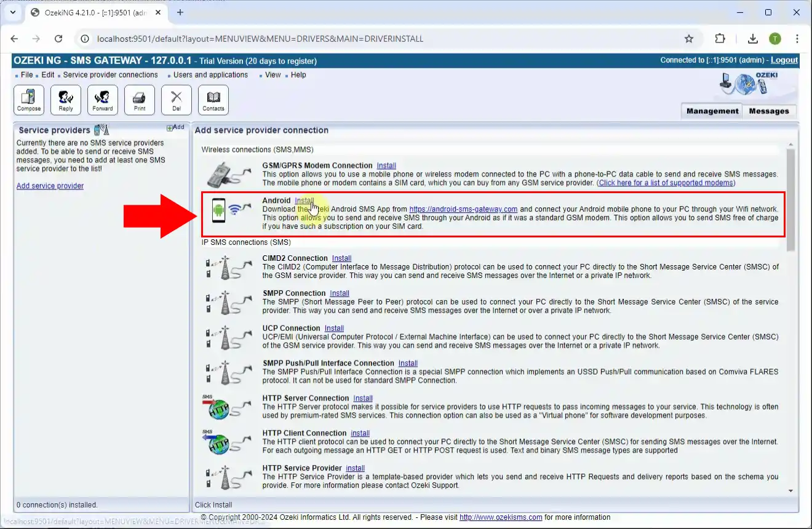Install the CIMD2 Connection

coord(342,258)
